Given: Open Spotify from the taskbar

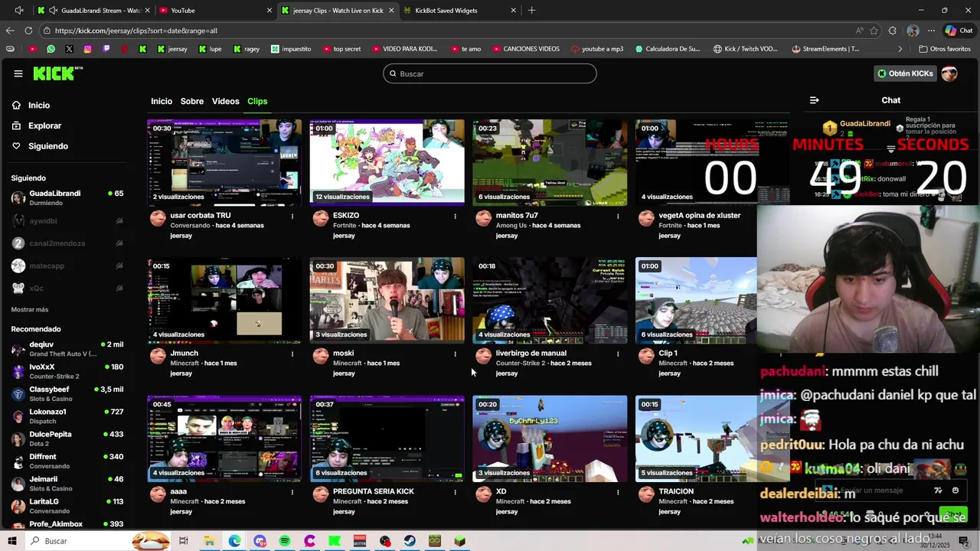Looking at the screenshot, I should 285,541.
